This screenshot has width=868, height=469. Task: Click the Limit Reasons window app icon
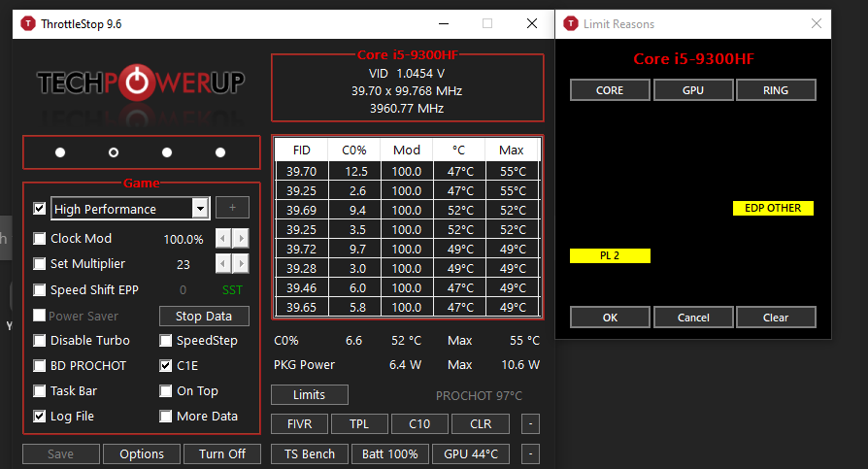(571, 24)
